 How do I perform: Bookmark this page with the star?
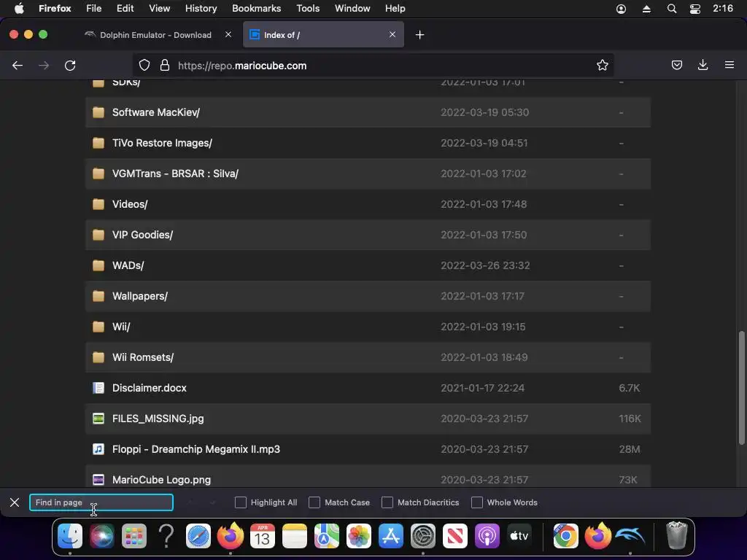point(602,65)
